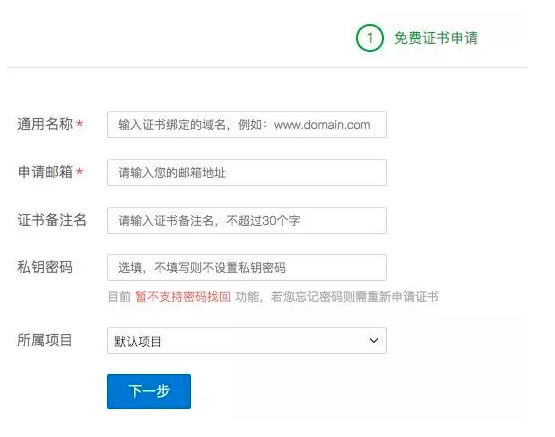Click the step 1 circle icon
This screenshot has height=437, width=555.
click(x=370, y=38)
